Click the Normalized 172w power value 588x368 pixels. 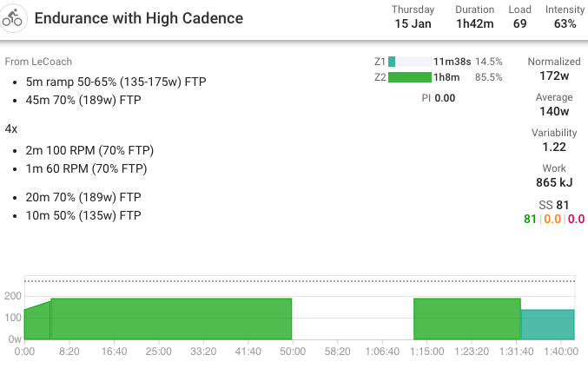point(553,76)
